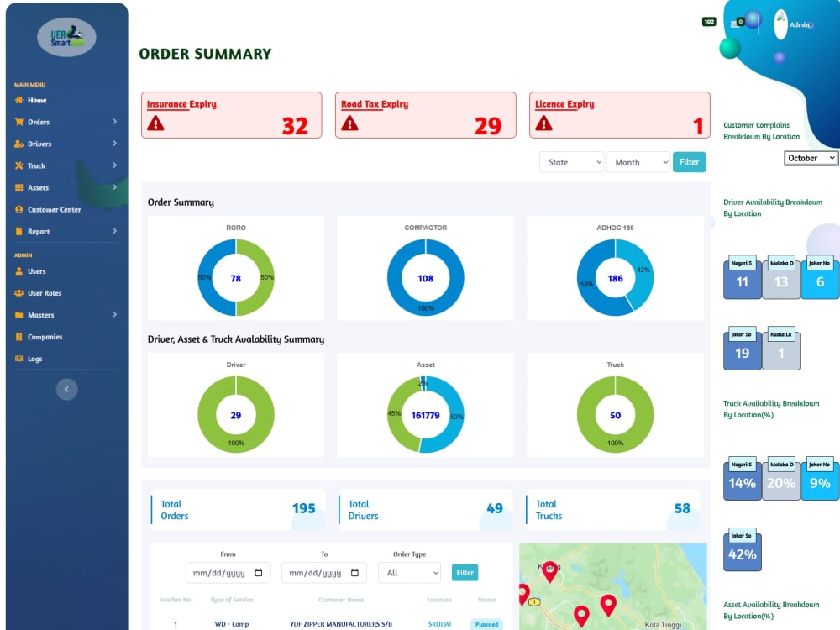
Task: Open the mail envelope icon in header
Action: click(734, 24)
